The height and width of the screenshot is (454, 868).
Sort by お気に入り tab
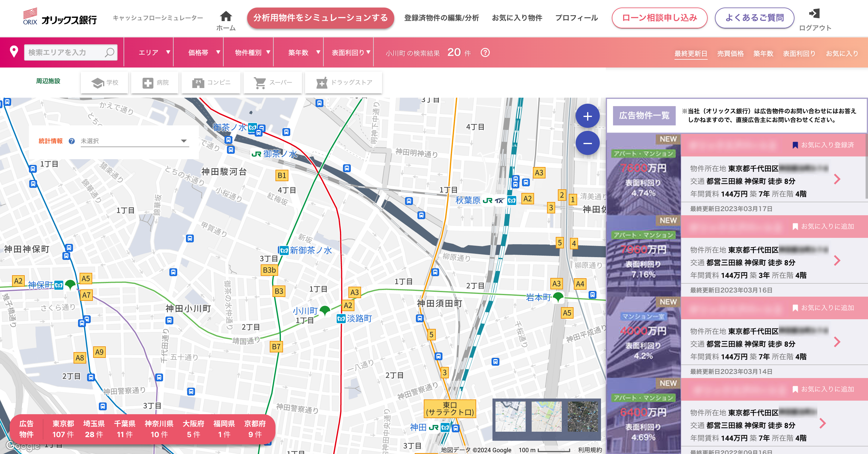click(842, 54)
